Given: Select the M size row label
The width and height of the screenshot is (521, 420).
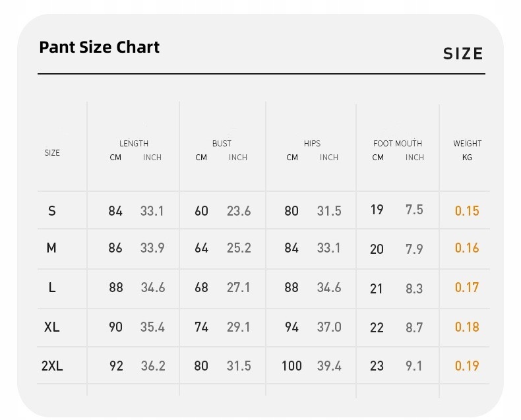Looking at the screenshot, I should tap(51, 249).
